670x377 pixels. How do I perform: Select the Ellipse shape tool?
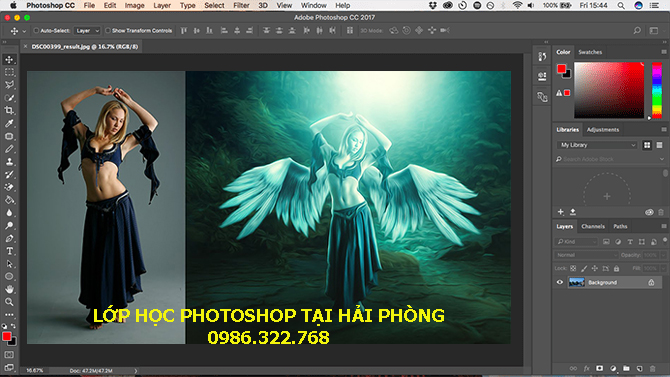coord(9,277)
